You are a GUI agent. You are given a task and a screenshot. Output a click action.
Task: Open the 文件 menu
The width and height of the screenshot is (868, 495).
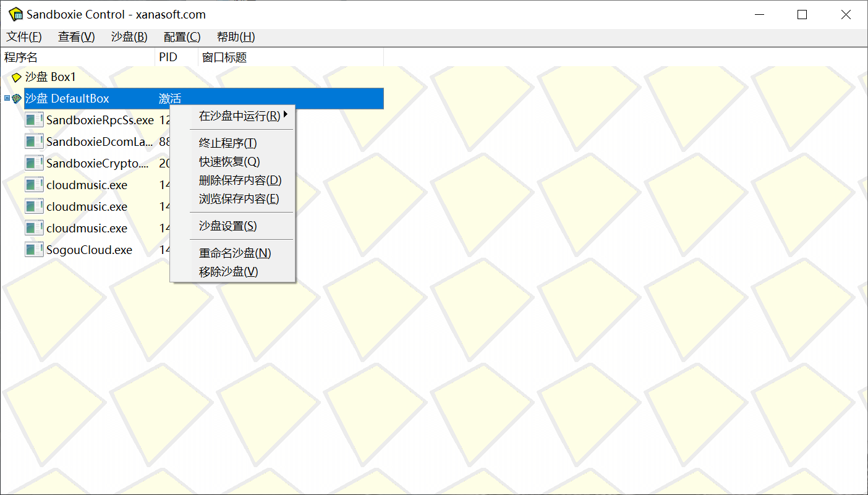tap(24, 37)
